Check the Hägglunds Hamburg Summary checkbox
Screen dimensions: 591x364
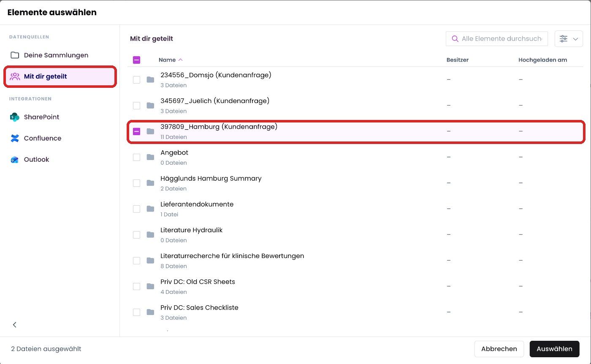point(136,183)
